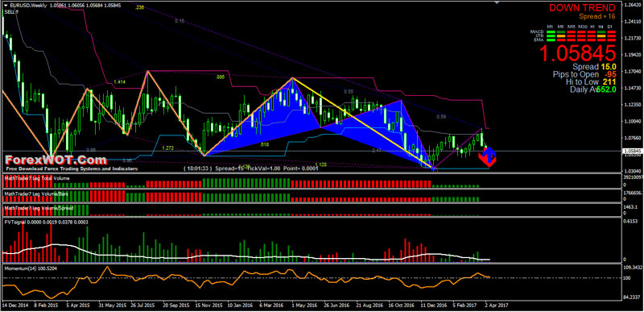
Task: Click the D1 timeframe column label
Action: click(x=611, y=27)
